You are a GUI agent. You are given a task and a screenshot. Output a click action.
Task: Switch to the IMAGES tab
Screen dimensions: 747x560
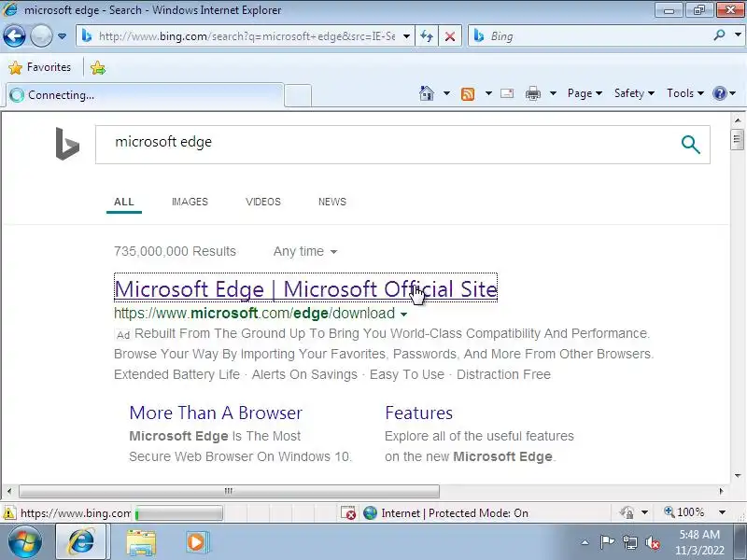click(x=190, y=202)
